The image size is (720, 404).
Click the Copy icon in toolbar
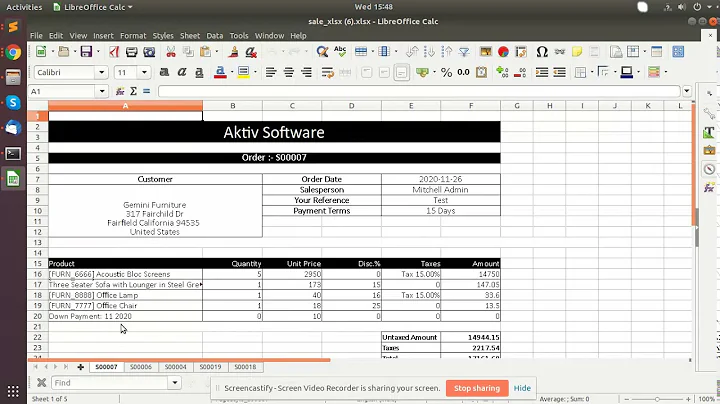tap(188, 51)
